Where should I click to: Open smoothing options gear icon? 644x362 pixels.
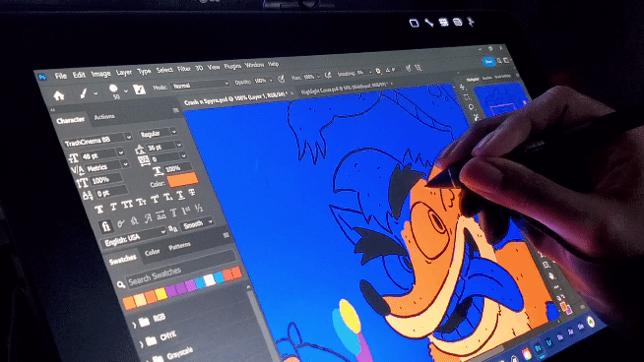pyautogui.click(x=378, y=72)
